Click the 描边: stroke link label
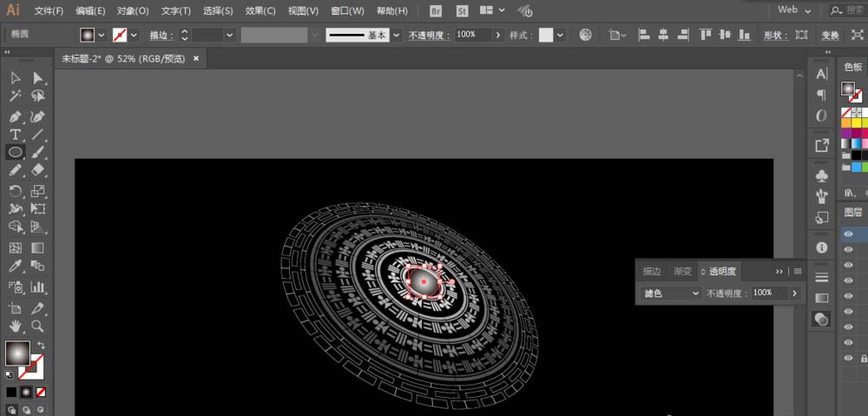868x416 pixels. 161,35
